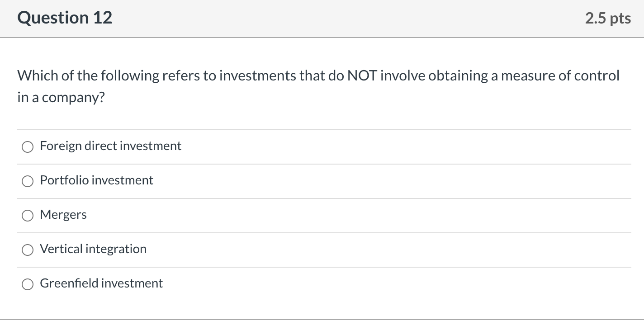This screenshot has height=330, width=644.
Task: Click the Portfolio investment answer label
Action: [96, 180]
